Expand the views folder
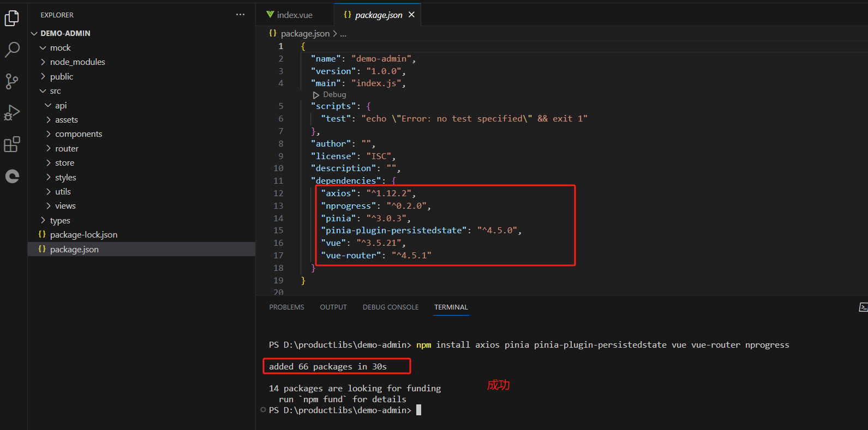This screenshot has width=868, height=430. 48,206
